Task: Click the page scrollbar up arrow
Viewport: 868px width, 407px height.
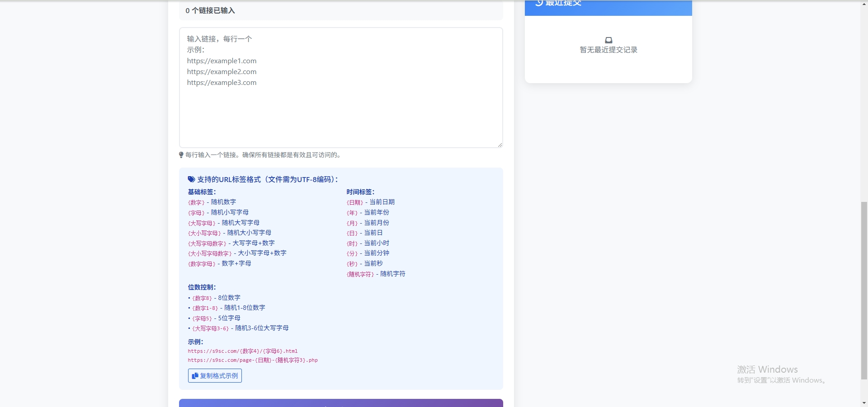Action: tap(864, 4)
